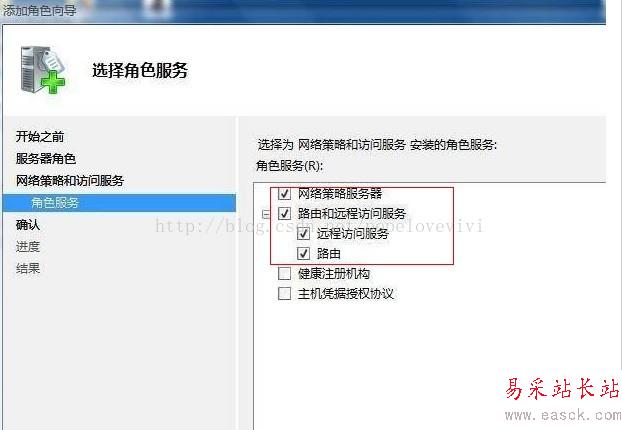Uncheck the 路由 checkbox

coord(303,253)
